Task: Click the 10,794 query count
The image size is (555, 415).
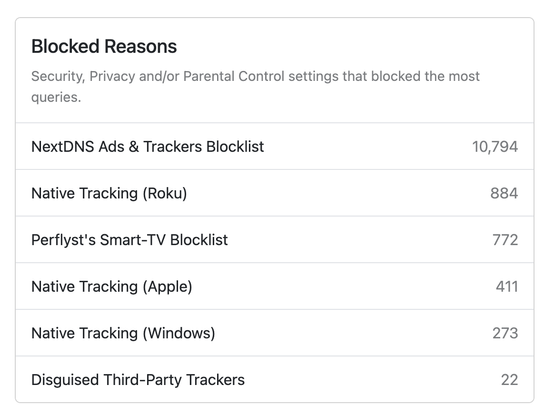Action: coord(495,147)
